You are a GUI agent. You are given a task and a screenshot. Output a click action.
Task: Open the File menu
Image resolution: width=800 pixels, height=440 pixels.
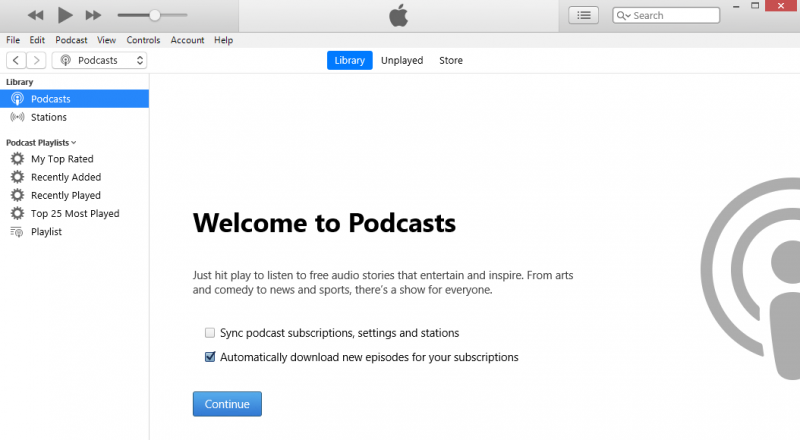pyautogui.click(x=13, y=40)
